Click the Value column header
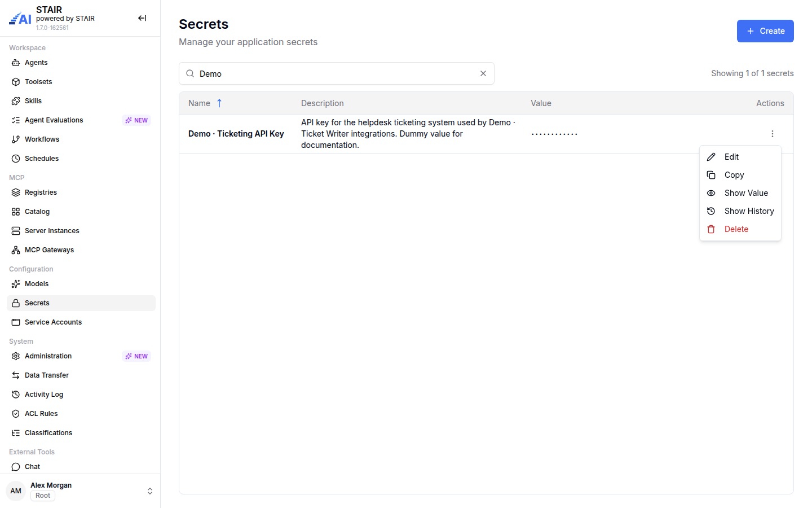 pyautogui.click(x=541, y=103)
